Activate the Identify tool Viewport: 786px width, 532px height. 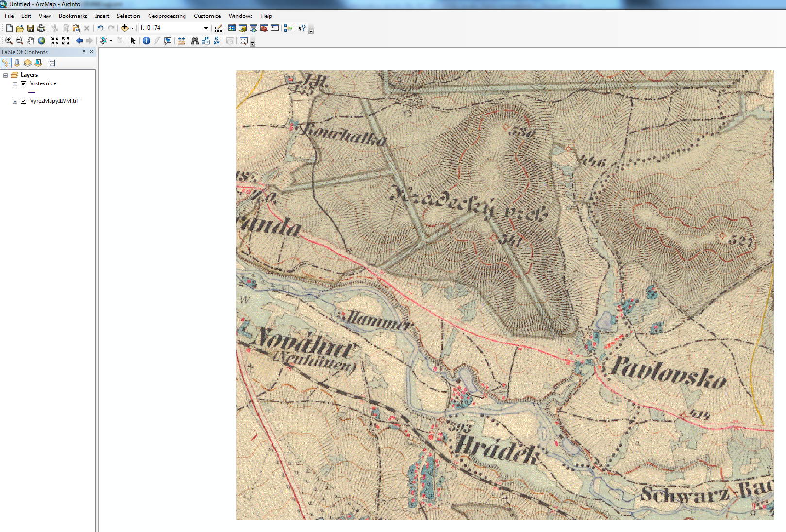pyautogui.click(x=146, y=41)
